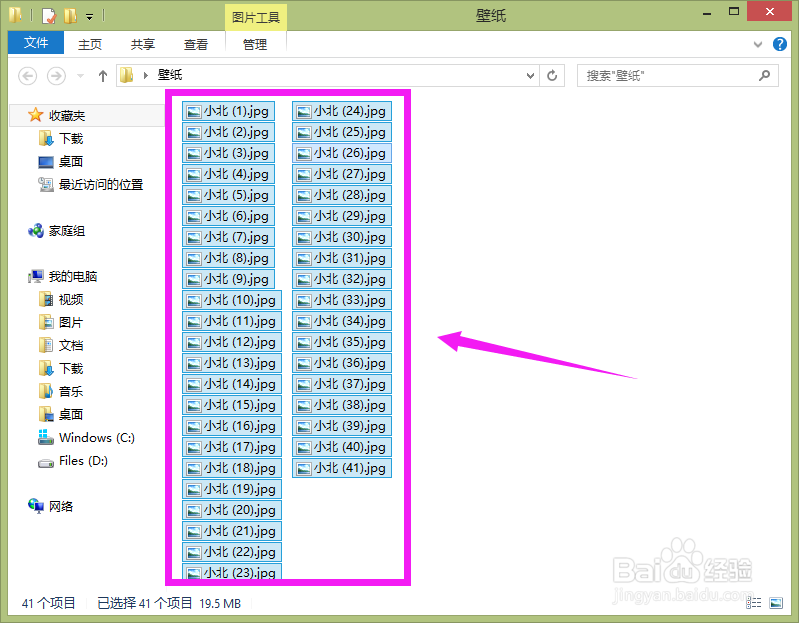The image size is (799, 623).
Task: Switch to details view icon in status bar
Action: (754, 603)
